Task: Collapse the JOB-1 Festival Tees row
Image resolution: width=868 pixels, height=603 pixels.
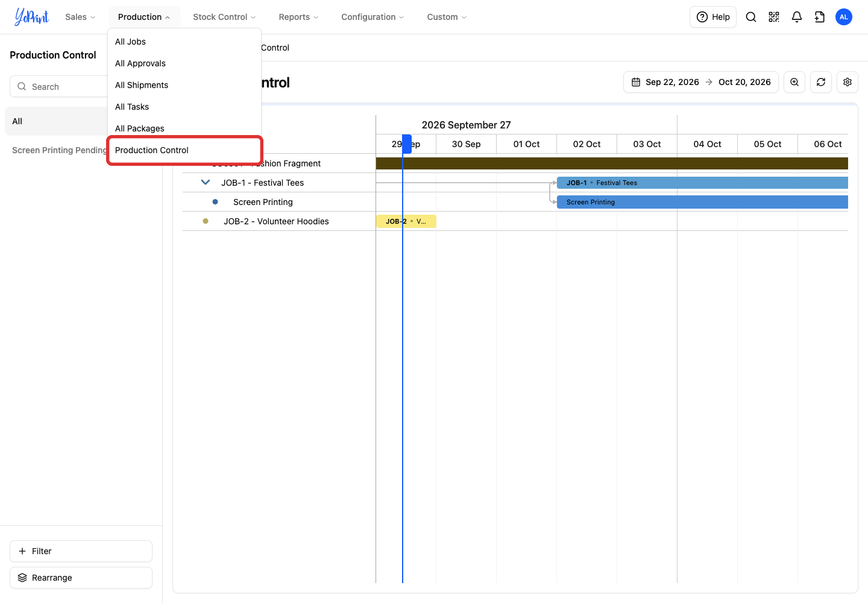Action: pos(206,182)
